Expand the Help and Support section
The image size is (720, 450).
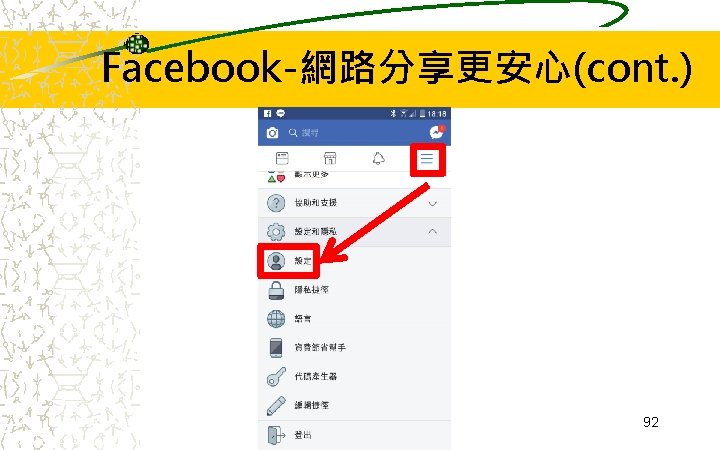point(354,202)
